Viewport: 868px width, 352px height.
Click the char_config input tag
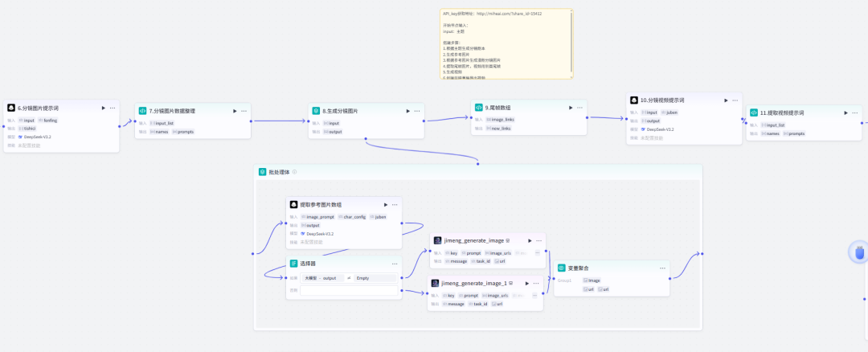click(352, 217)
